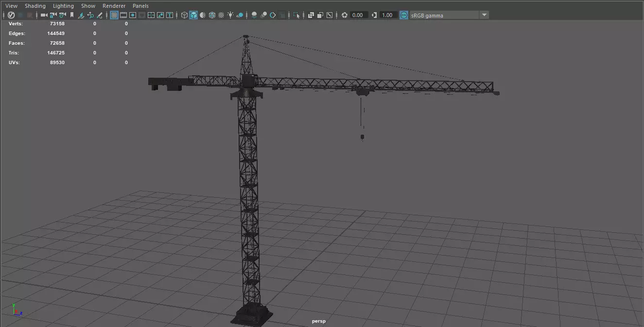Click the X-Ray Joints icon

330,15
